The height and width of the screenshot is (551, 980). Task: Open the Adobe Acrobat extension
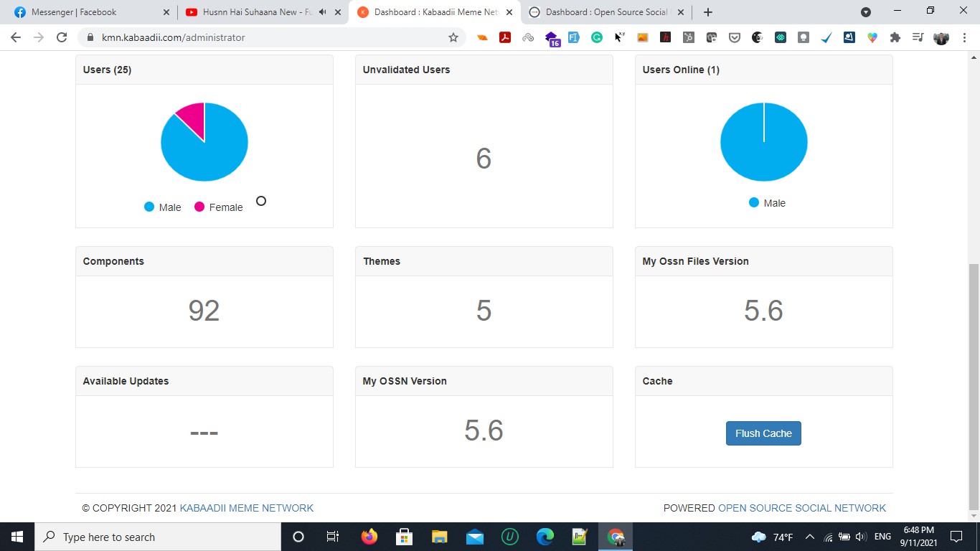pos(505,37)
